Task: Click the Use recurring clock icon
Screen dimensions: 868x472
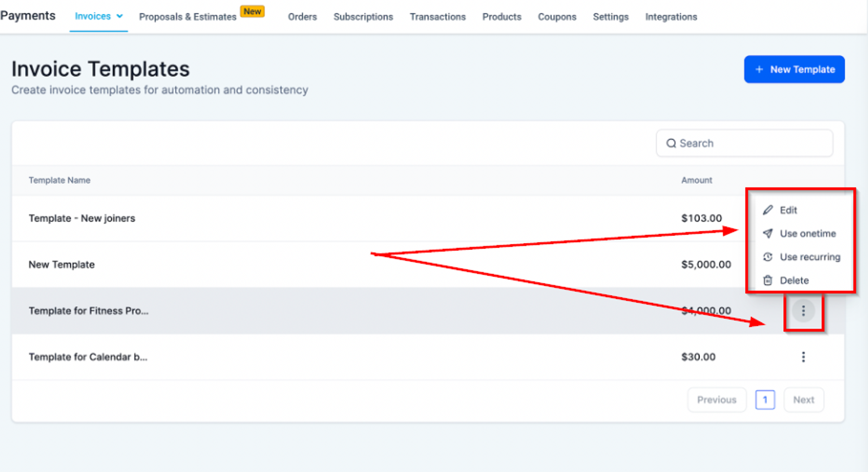Action: coord(768,257)
